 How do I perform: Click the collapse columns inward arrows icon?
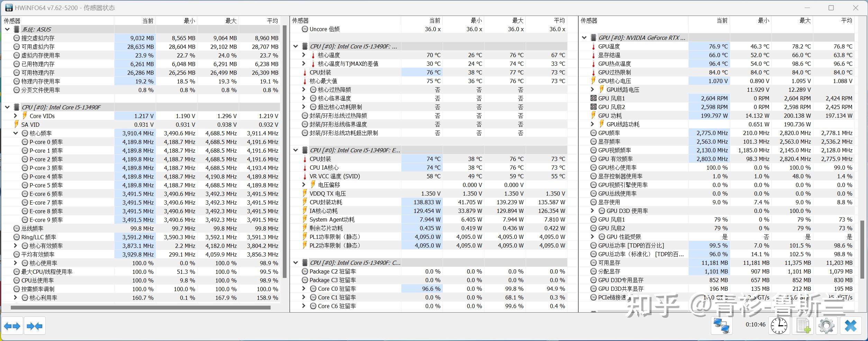click(x=35, y=326)
